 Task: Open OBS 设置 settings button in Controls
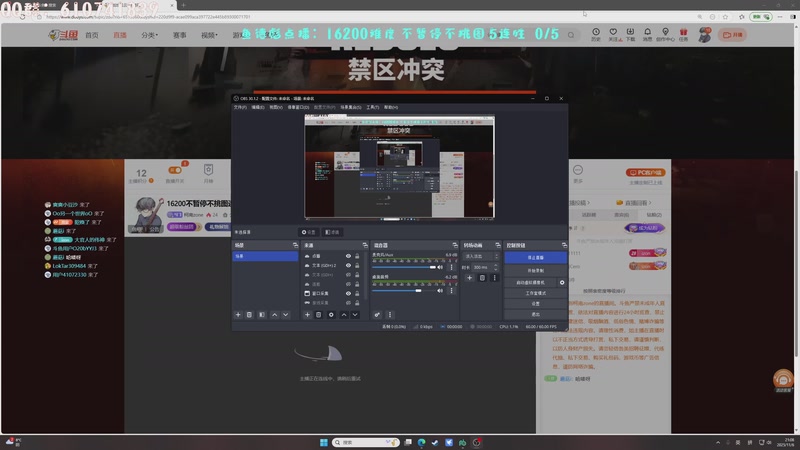[536, 304]
